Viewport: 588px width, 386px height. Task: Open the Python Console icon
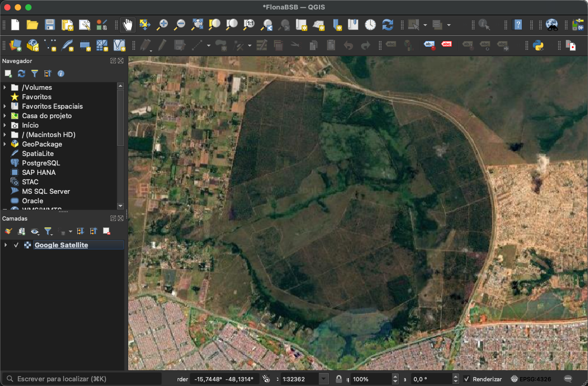(538, 45)
